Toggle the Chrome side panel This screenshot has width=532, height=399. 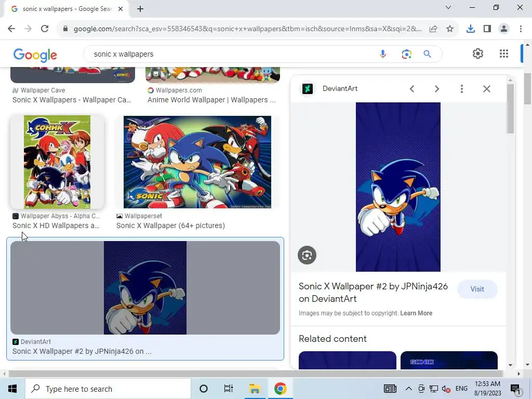pyautogui.click(x=487, y=29)
